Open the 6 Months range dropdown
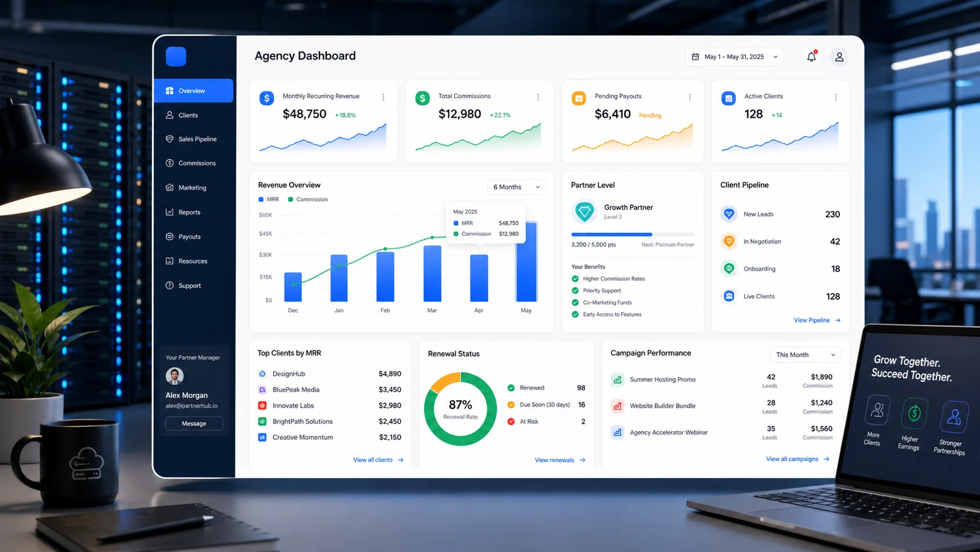The height and width of the screenshot is (552, 980). (516, 187)
